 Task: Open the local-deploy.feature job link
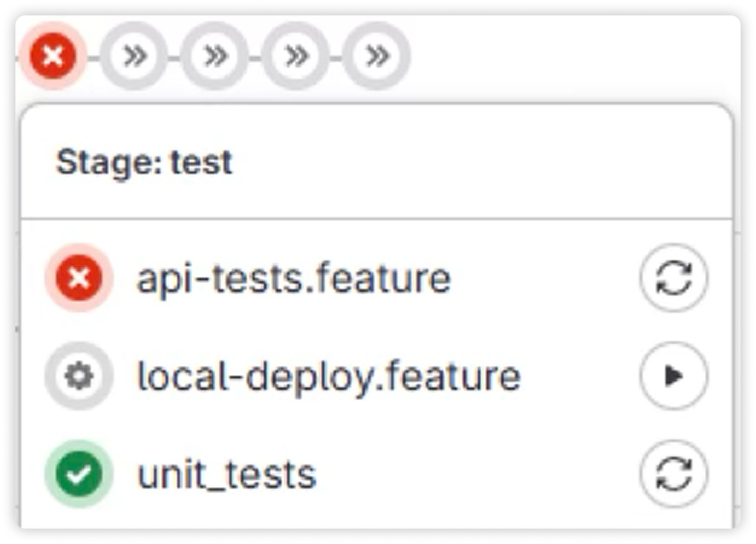(x=329, y=377)
